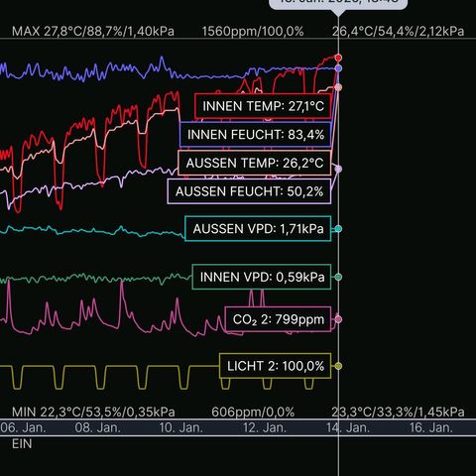Click the salmon outside temperature data point
476x476 pixels.
pos(338,87)
